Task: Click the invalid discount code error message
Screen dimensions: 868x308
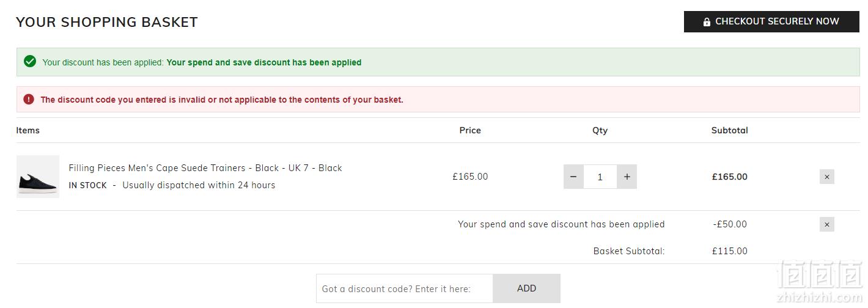Action: click(x=222, y=100)
